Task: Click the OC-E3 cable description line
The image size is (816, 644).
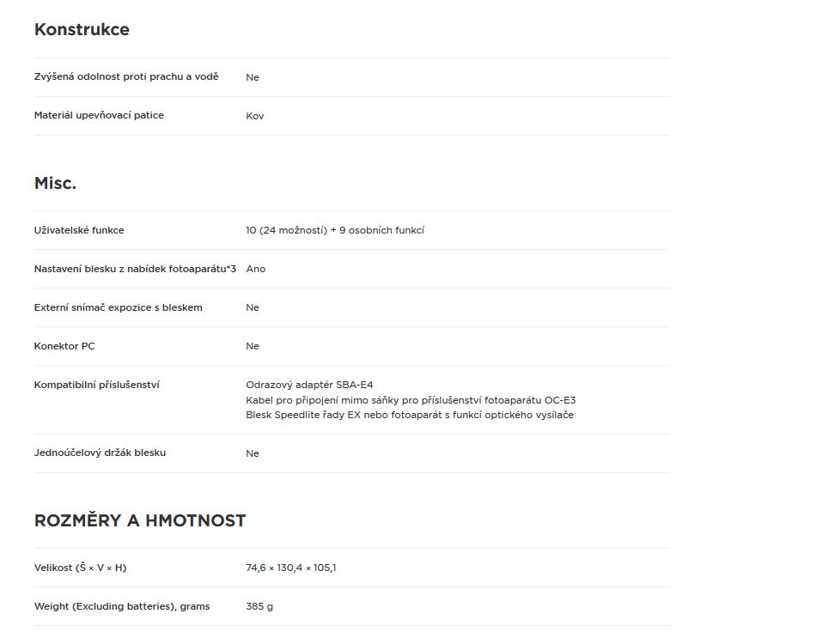Action: 411,400
